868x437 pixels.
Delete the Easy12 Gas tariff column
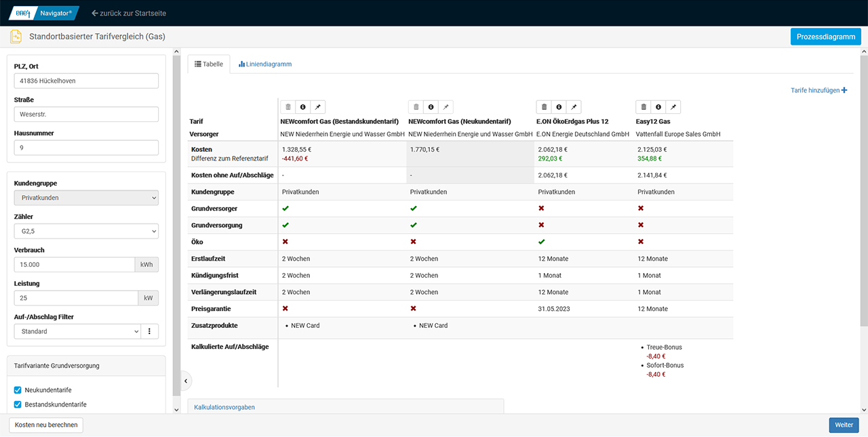[x=644, y=107]
